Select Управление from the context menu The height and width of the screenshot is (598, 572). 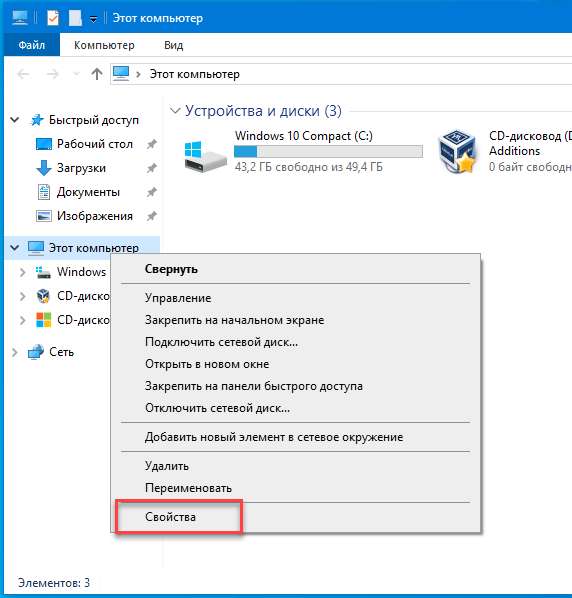[178, 298]
